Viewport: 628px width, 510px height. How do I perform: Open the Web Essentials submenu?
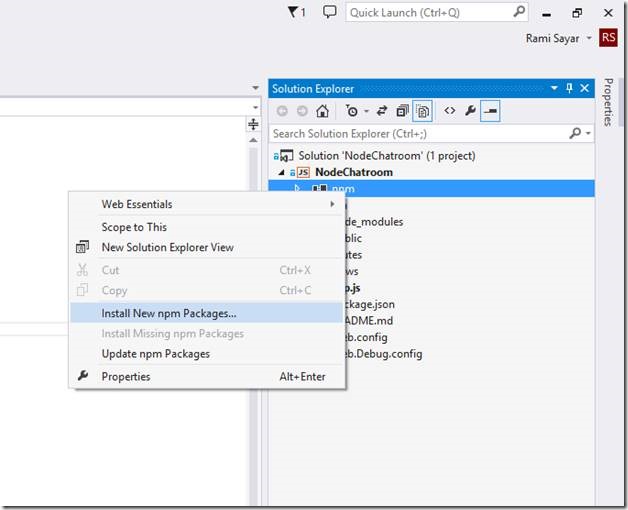click(207, 204)
